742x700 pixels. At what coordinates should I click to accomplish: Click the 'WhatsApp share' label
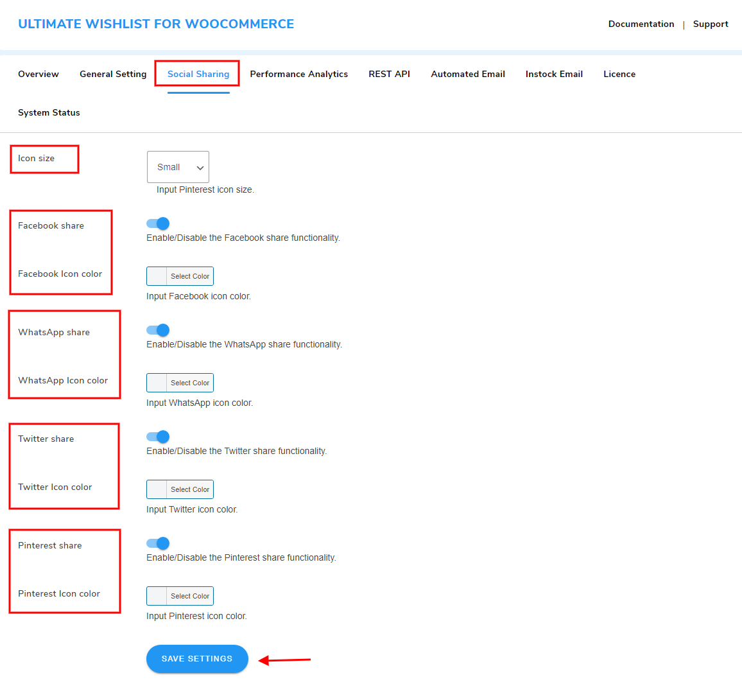tap(53, 332)
